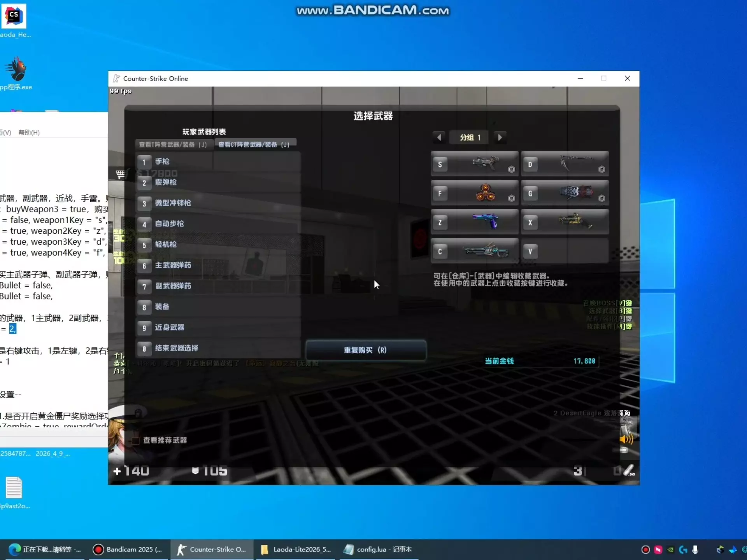The width and height of the screenshot is (747, 560).
Task: Open Laoda-Lite2026_5 folder taskbar item
Action: (x=296, y=549)
